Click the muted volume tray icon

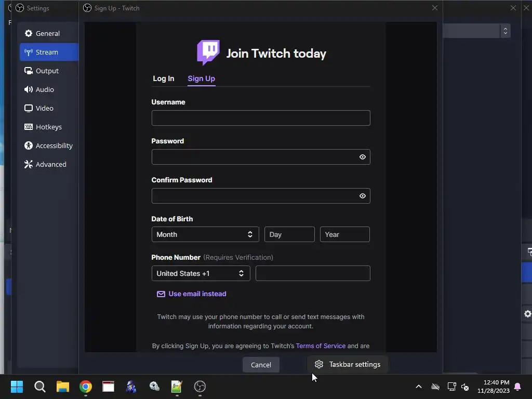pos(465,387)
